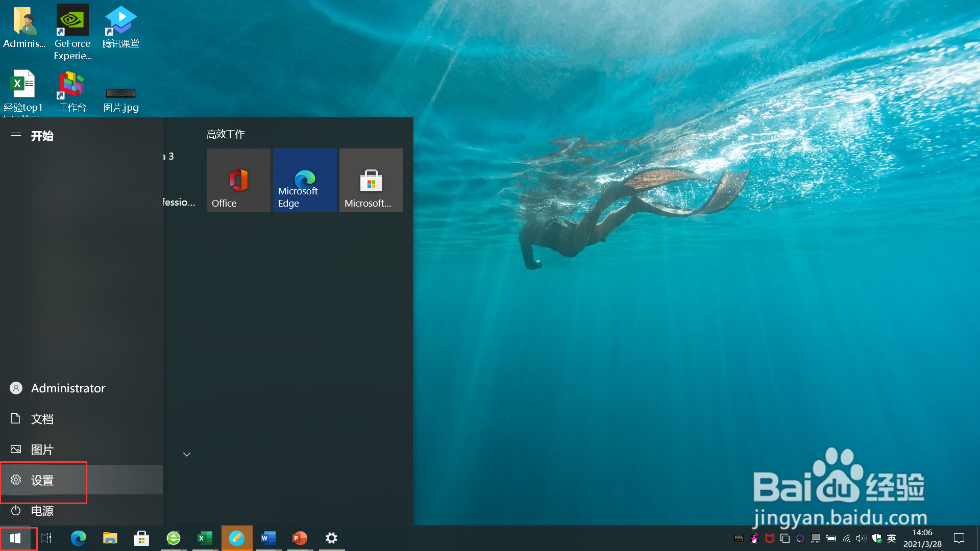The width and height of the screenshot is (980, 551).
Task: Expand the hamburger menu beside 开始
Action: (x=16, y=136)
